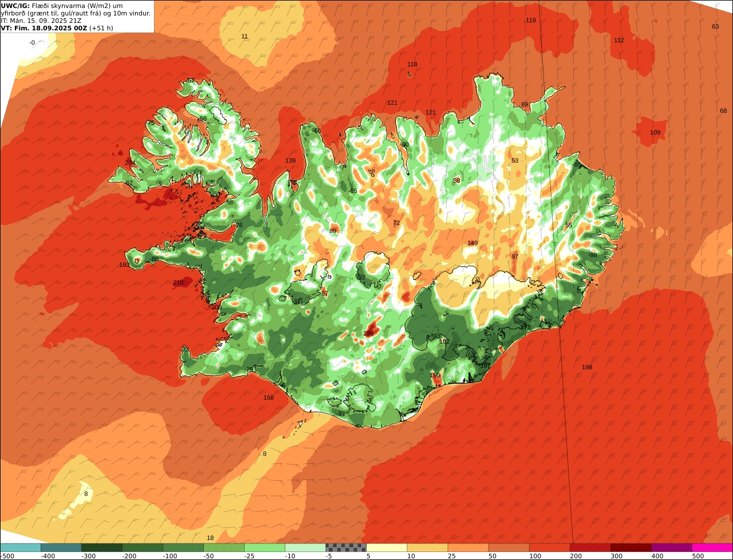Click the map value 72
Viewport: 733px width, 560px height.
pos(396,223)
